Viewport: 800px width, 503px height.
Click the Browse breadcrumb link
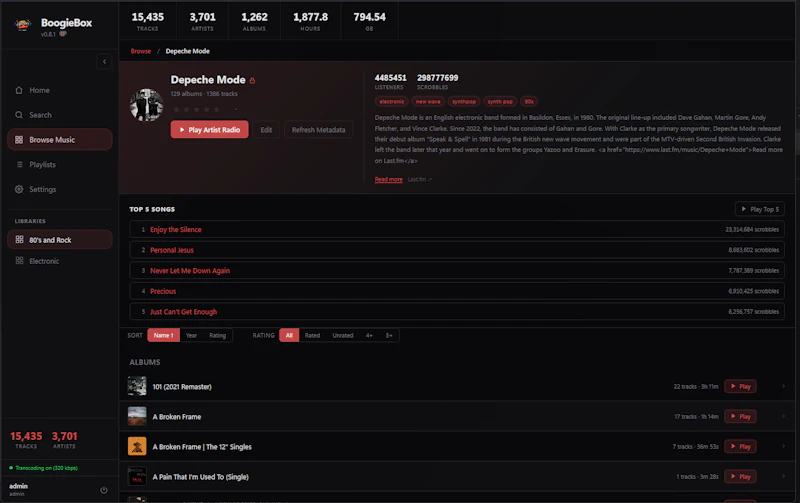[141, 51]
